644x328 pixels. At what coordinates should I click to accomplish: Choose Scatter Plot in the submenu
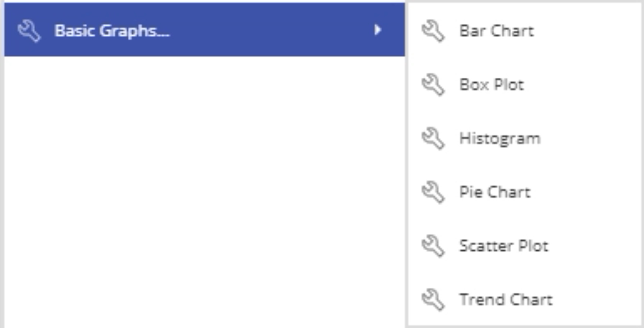524,246
